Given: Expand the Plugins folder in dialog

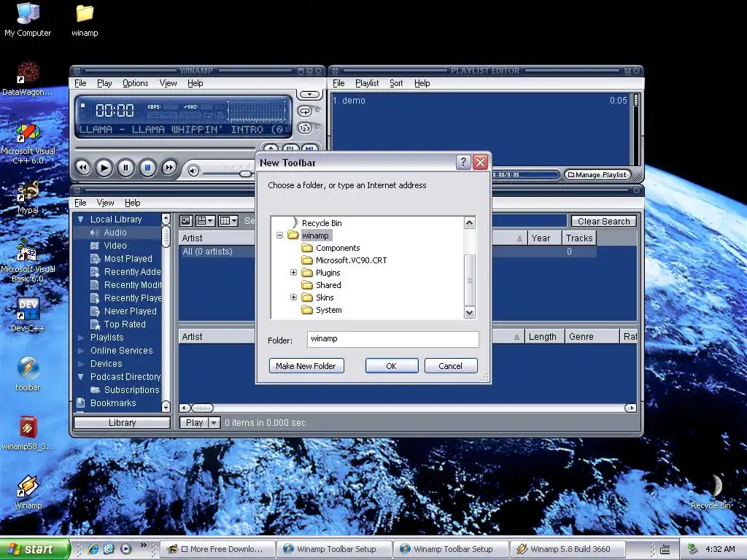Looking at the screenshot, I should 293,273.
